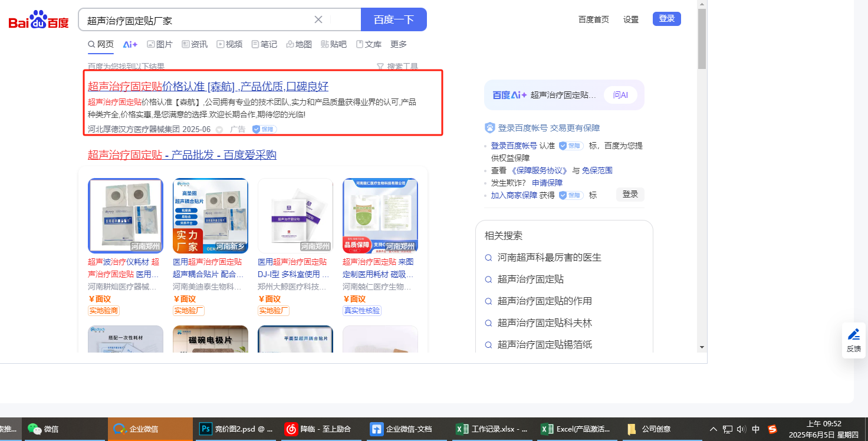Open the 超声波治疗仪耗材 product thumbnail
Image resolution: width=868 pixels, height=441 pixels.
click(x=126, y=216)
